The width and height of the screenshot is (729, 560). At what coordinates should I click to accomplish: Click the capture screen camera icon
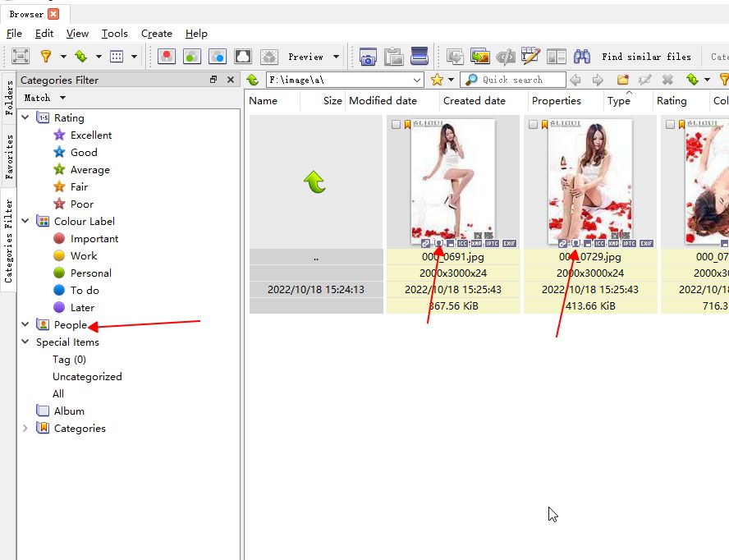[x=368, y=57]
